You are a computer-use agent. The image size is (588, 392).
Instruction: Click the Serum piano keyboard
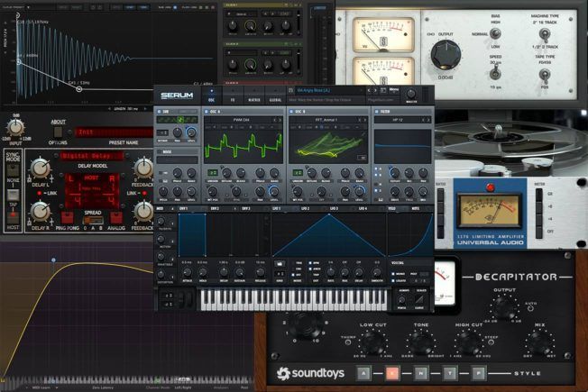coord(294,299)
